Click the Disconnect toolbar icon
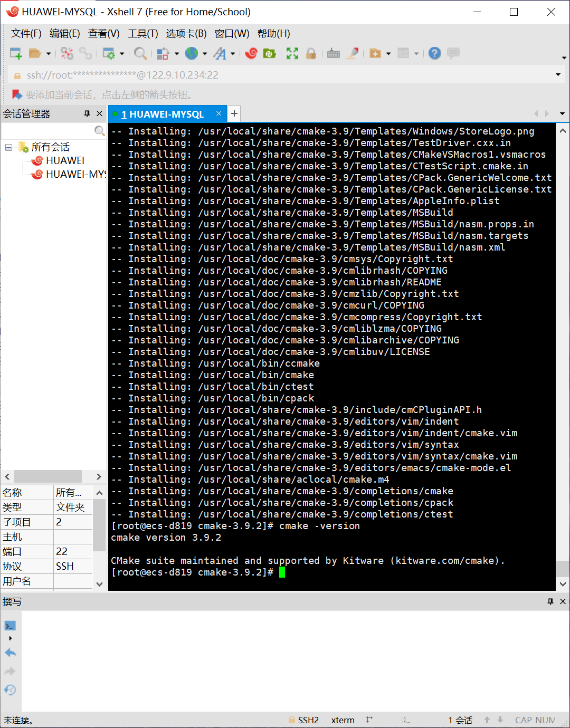Screen dimensions: 570x728 tap(67, 53)
